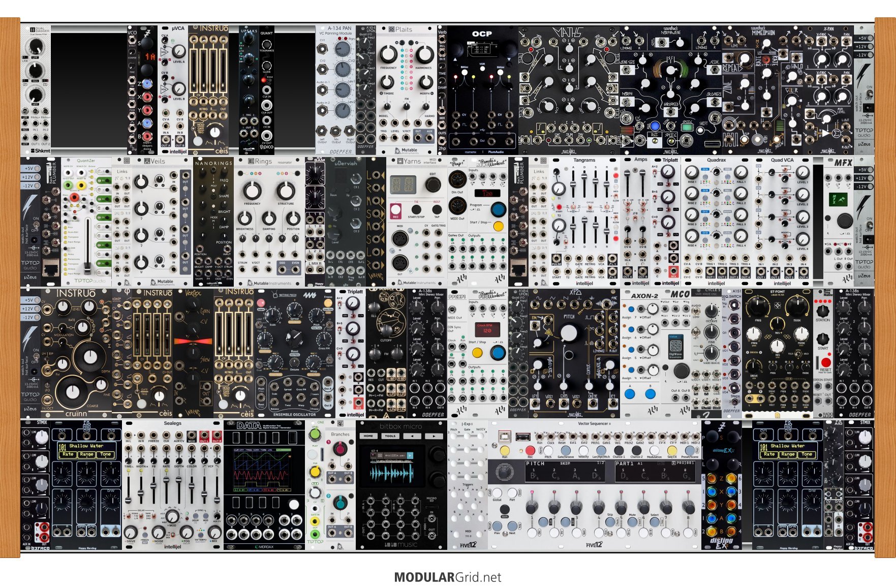Select Range on left FX Aid Pro display
This screenshot has height=588, width=896.
pos(86,454)
